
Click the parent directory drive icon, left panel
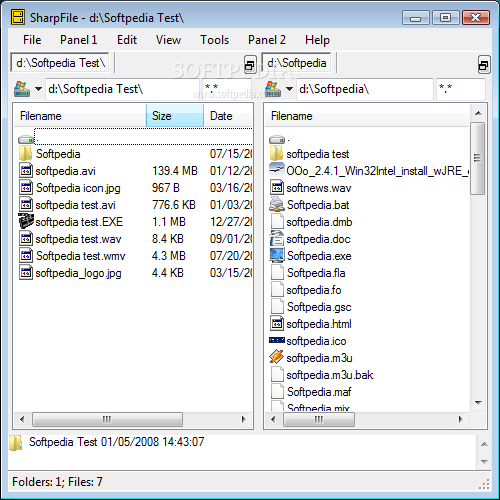coord(26,139)
